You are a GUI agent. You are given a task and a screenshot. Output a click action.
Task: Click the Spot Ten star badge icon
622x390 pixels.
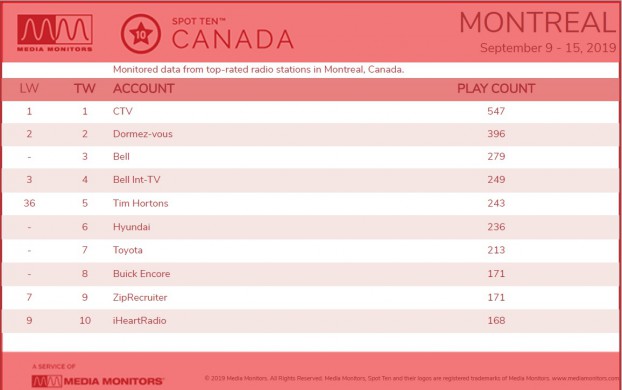[141, 34]
